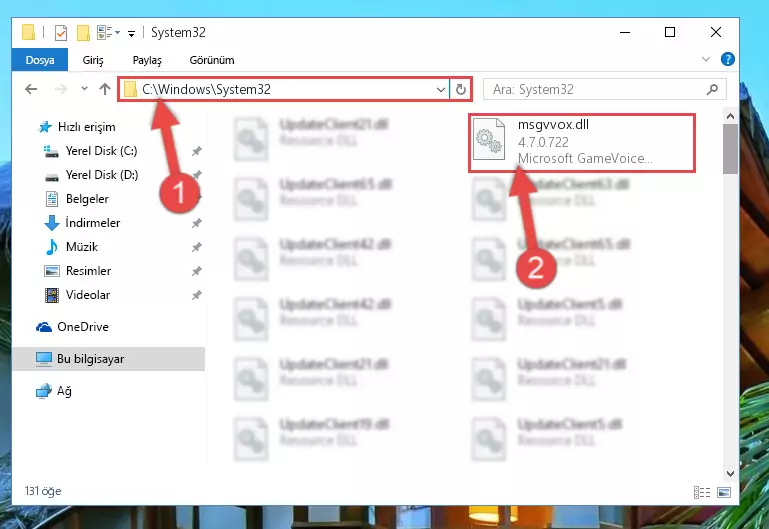Viewport: 769px width, 529px height.
Task: Click the Properties icon in quick access toolbar
Action: coord(61,33)
